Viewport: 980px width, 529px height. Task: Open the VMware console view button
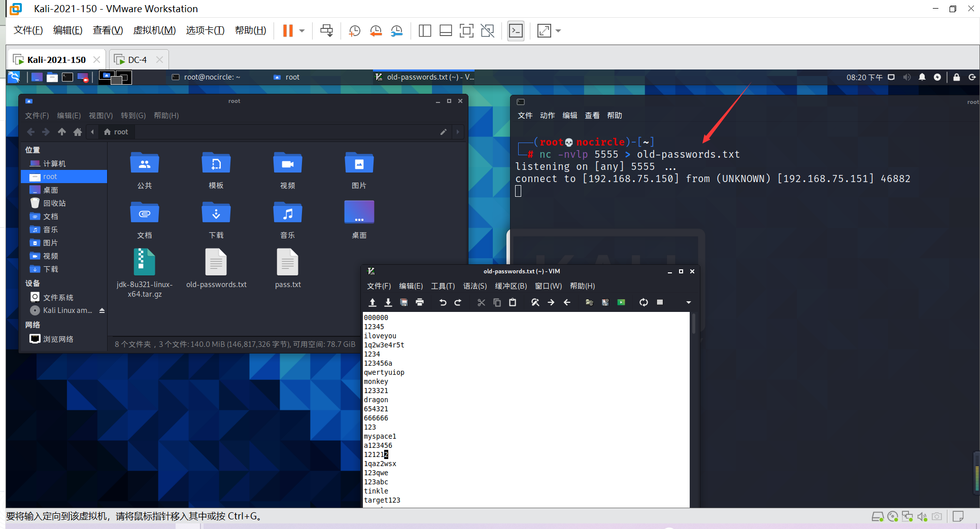[516, 31]
